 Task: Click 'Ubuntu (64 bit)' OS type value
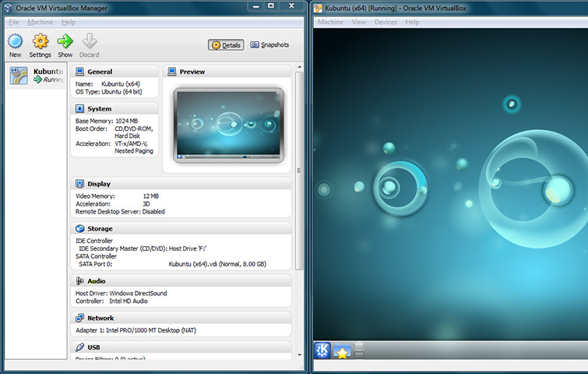click(x=121, y=91)
